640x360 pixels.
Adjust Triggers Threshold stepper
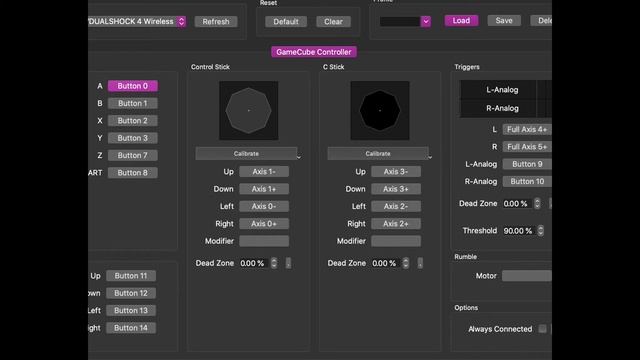(x=540, y=231)
